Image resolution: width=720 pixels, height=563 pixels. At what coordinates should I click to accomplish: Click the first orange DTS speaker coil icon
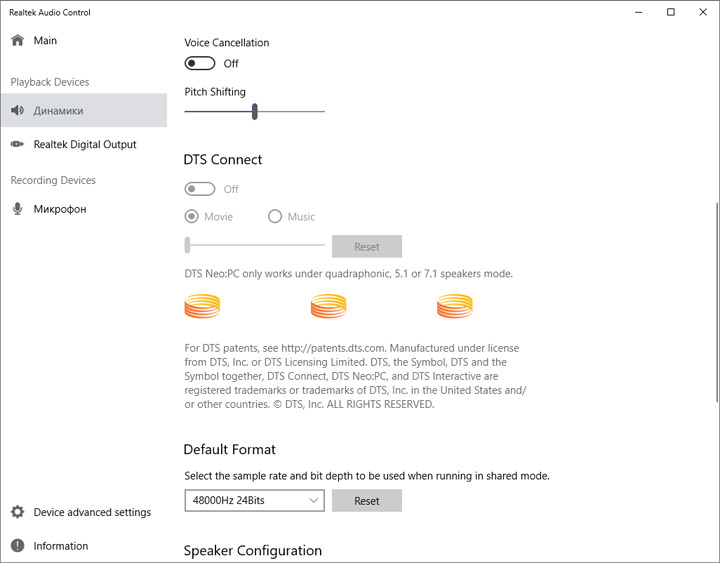tap(202, 306)
